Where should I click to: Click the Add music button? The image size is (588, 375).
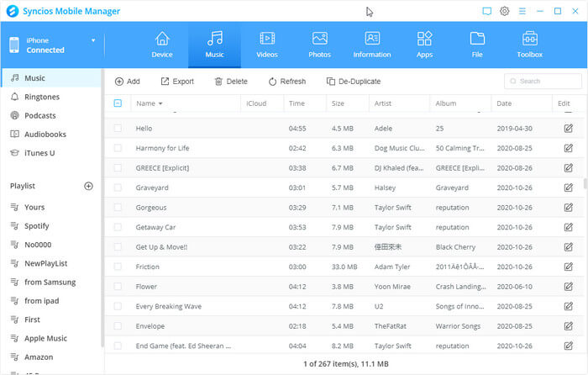pos(128,82)
